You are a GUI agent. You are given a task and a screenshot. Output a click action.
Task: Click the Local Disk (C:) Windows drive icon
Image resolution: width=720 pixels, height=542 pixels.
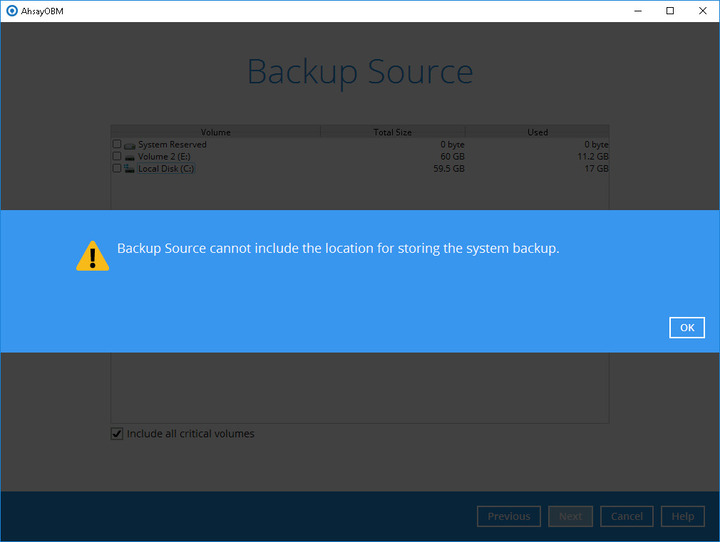(x=129, y=169)
